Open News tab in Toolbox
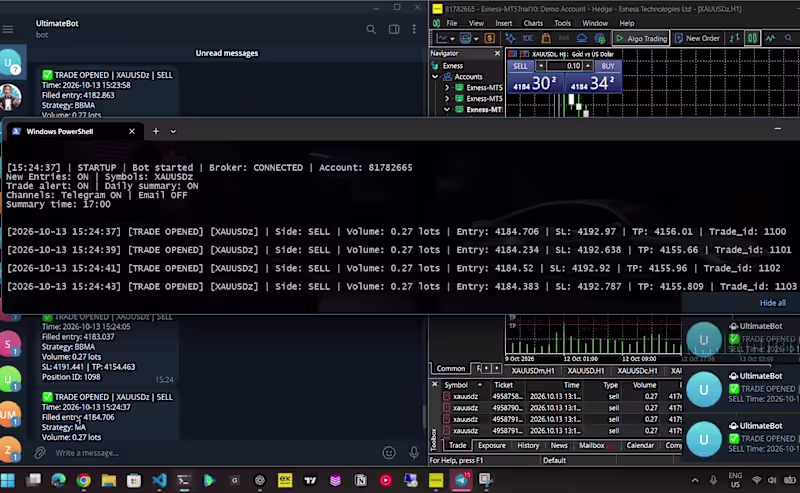The image size is (800, 493). click(559, 445)
